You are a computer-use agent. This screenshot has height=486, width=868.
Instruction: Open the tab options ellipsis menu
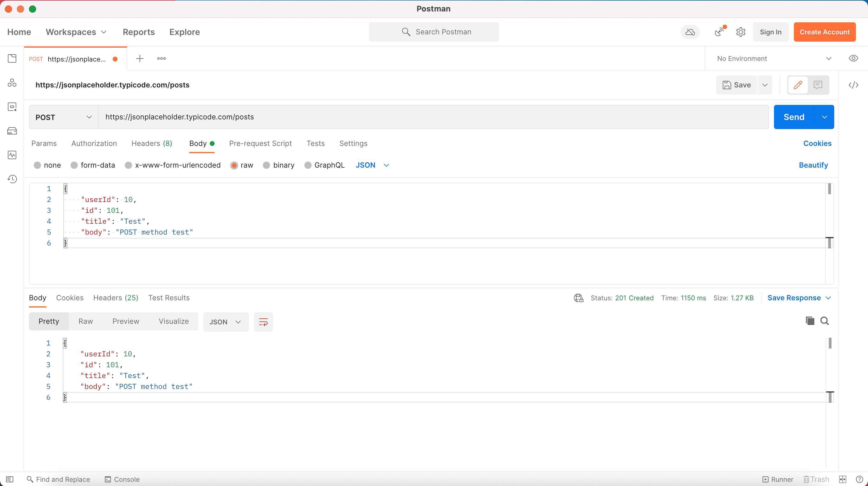point(162,59)
